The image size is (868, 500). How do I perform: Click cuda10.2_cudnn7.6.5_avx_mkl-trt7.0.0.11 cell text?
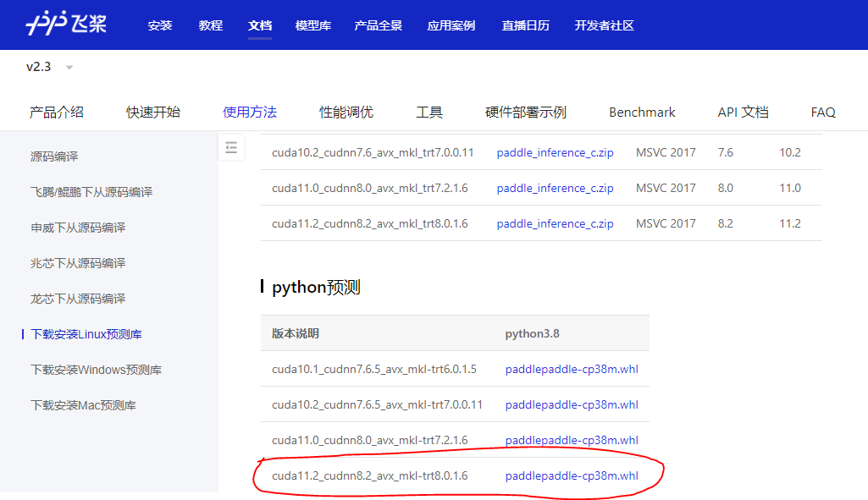tap(377, 405)
